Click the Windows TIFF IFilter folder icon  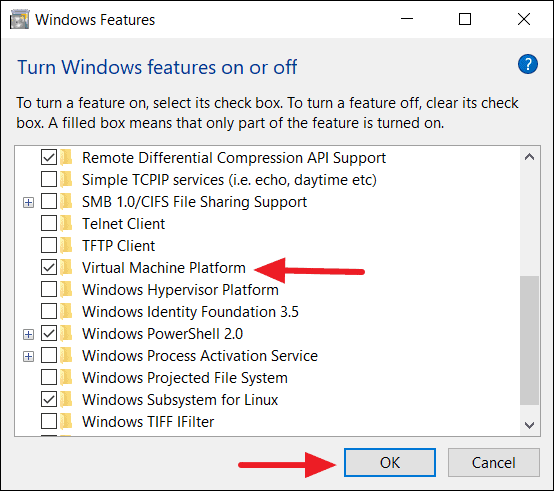click(66, 421)
